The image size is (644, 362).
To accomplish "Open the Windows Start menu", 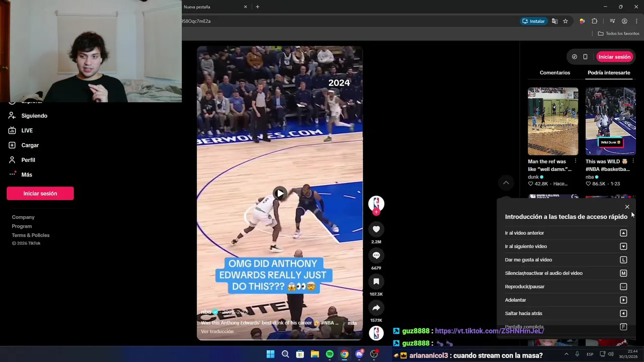I will tap(270, 354).
